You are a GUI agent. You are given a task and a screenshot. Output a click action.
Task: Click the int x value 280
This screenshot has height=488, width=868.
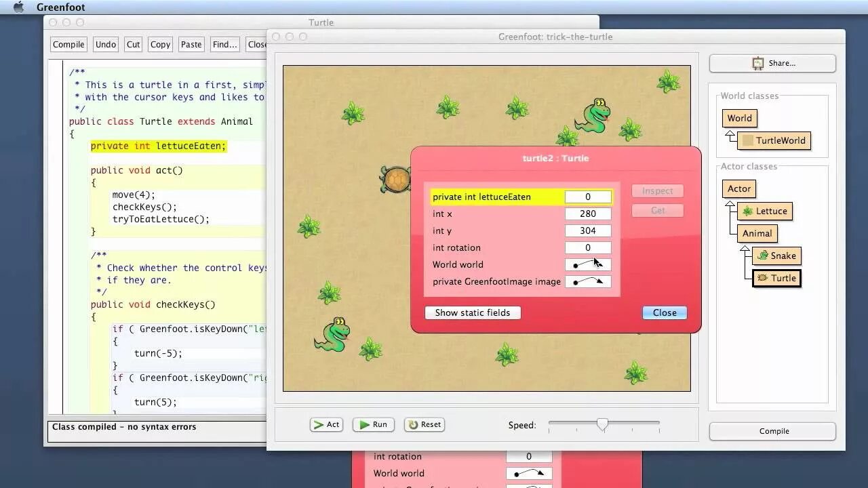point(588,213)
